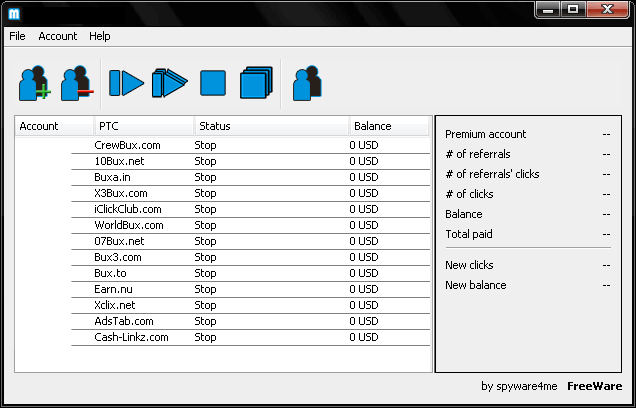The image size is (636, 408).
Task: Sort by the Status column header
Action: tap(272, 126)
